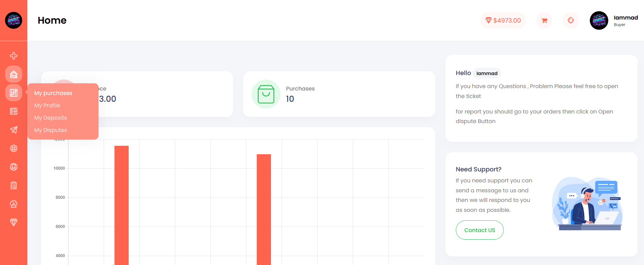Image resolution: width=644 pixels, height=265 pixels.
Task: Open the Iammad profile avatar in header
Action: pos(599,21)
